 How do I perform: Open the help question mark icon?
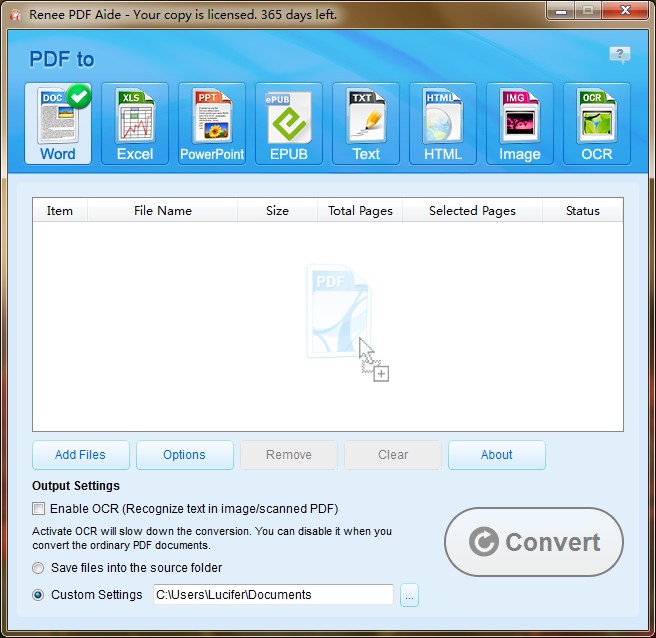point(619,54)
